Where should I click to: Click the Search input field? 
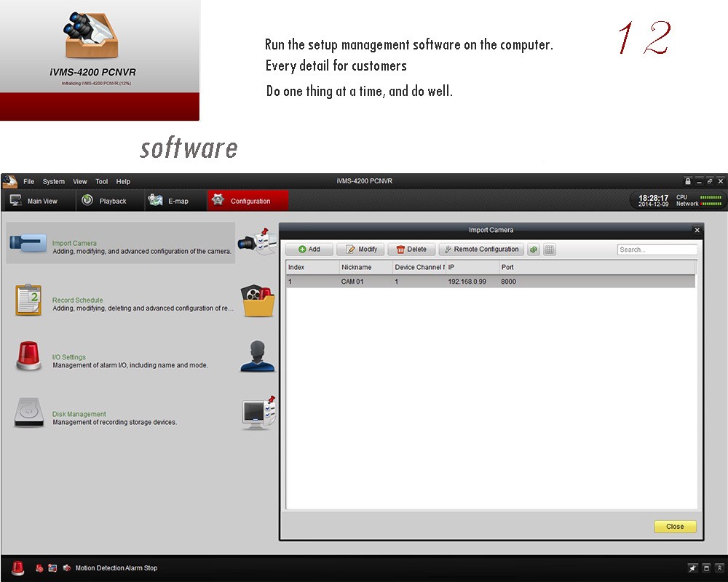pyautogui.click(x=656, y=250)
